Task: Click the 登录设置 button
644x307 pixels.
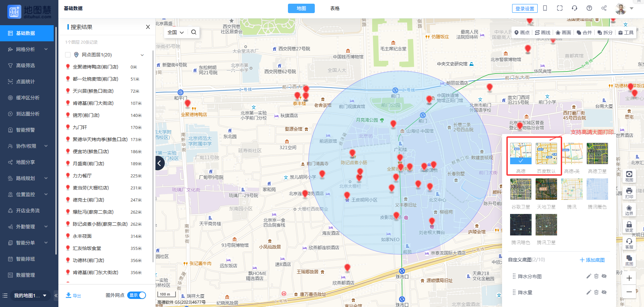Action: [525, 9]
